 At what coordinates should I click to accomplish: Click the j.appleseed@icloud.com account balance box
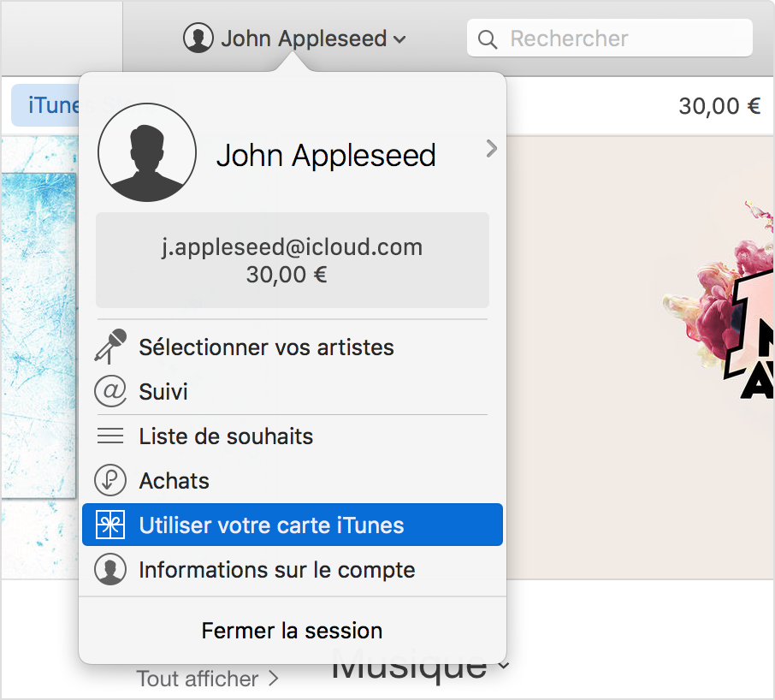292,260
